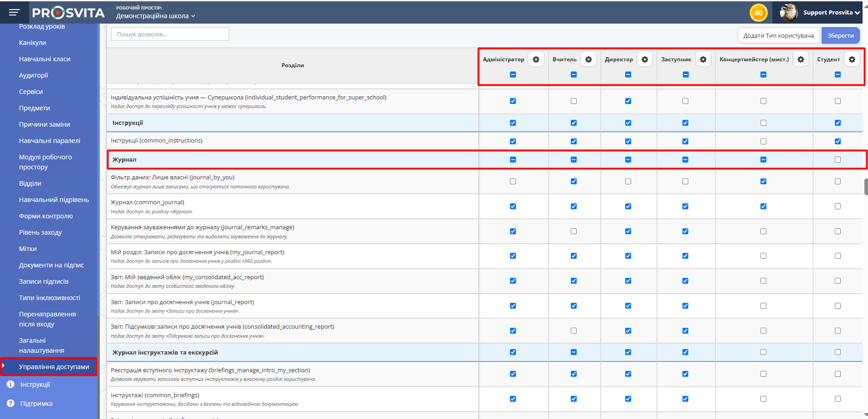
Task: Click Розділи column header
Action: click(293, 65)
